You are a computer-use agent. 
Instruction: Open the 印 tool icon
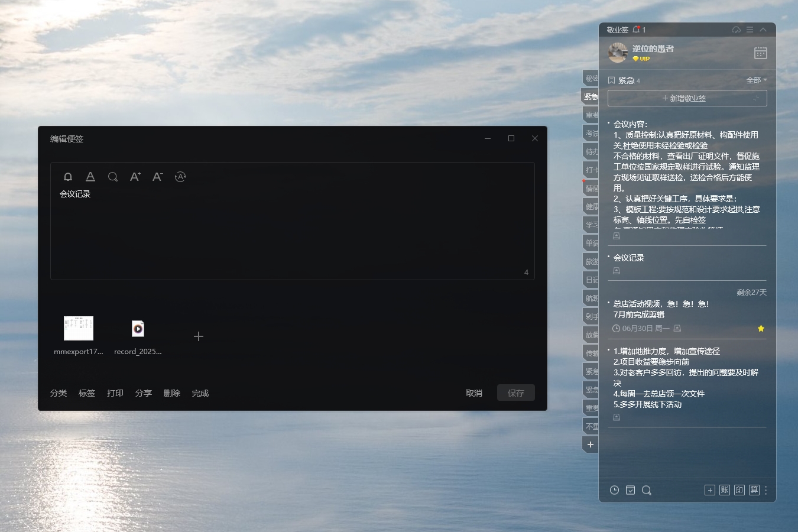click(x=739, y=490)
